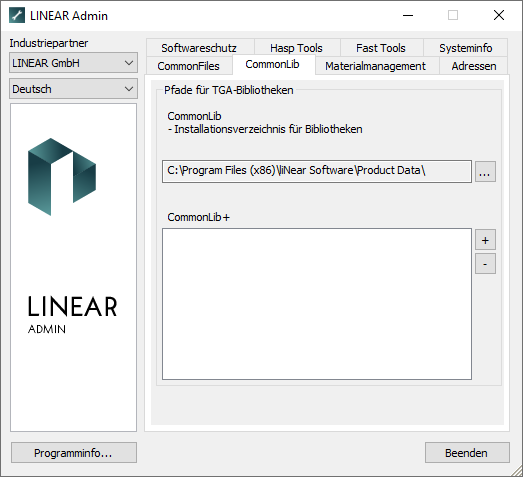Click the 'CommonLib+' label
The image size is (523, 477).
click(198, 217)
